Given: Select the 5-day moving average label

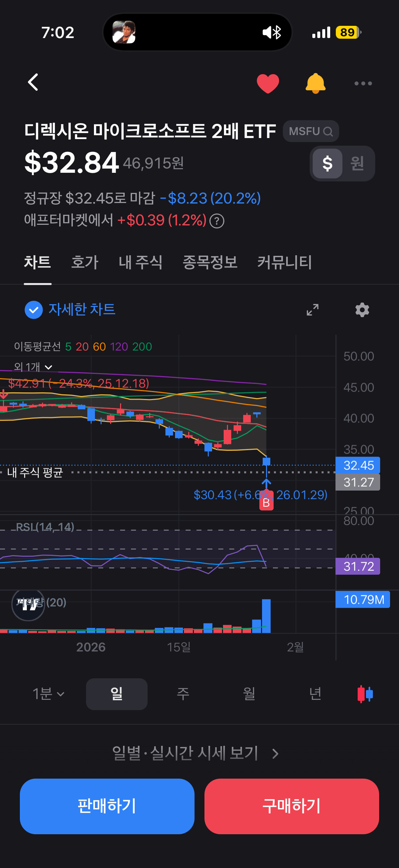Looking at the screenshot, I should click(68, 347).
